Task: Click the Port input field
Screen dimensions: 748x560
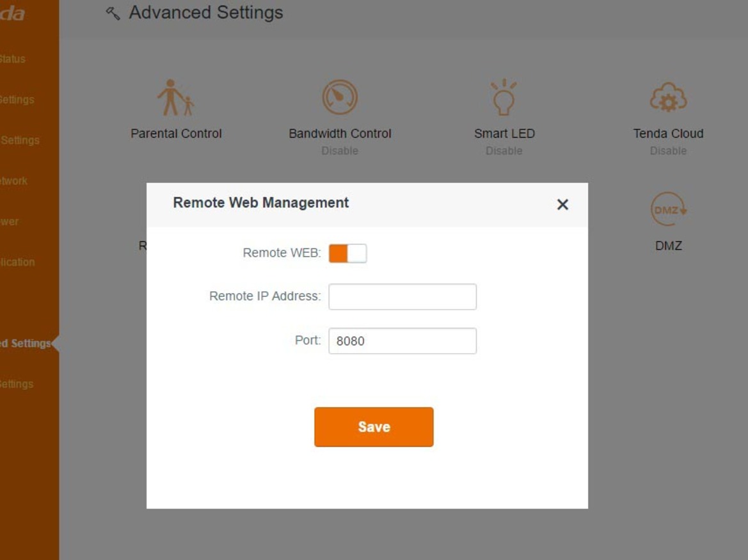Action: coord(402,340)
